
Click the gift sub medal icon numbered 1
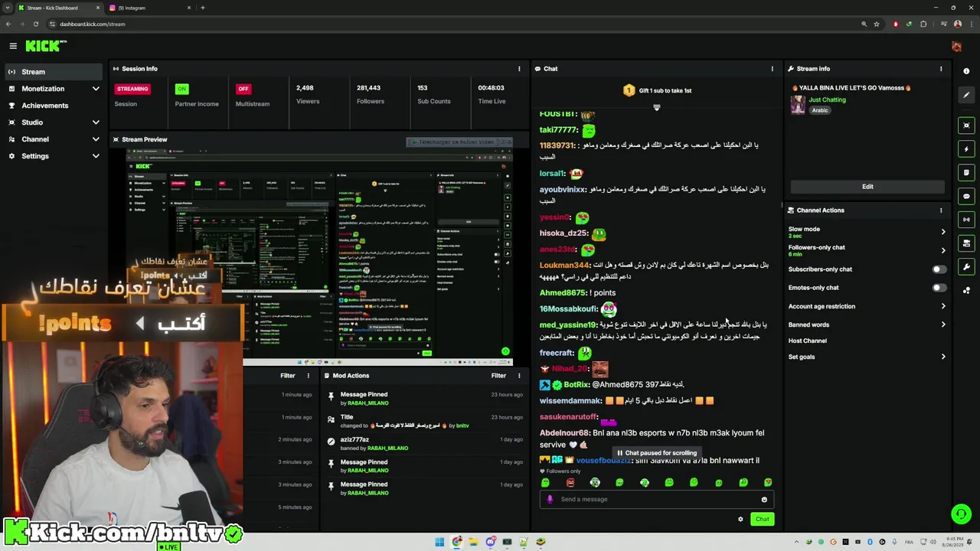tap(629, 90)
